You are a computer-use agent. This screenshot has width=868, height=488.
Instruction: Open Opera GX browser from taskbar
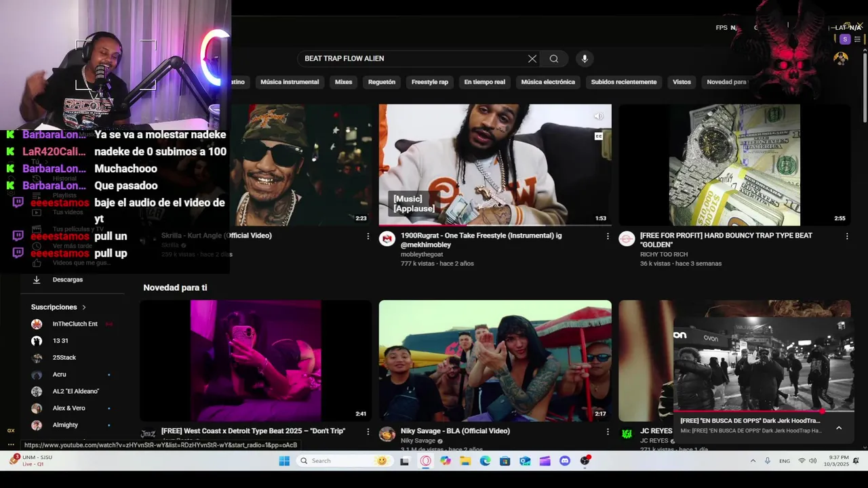coord(426,461)
